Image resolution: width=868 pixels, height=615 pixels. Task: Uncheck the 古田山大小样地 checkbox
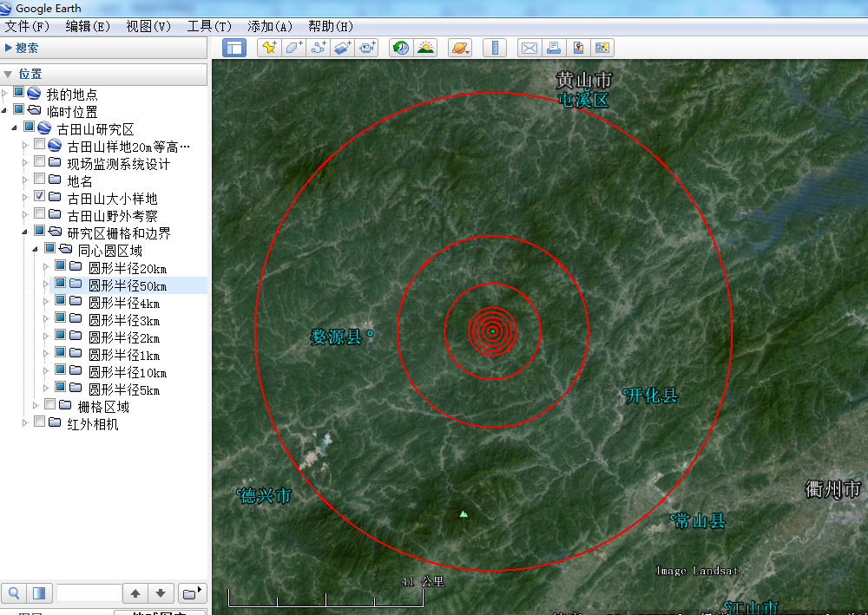(x=39, y=196)
